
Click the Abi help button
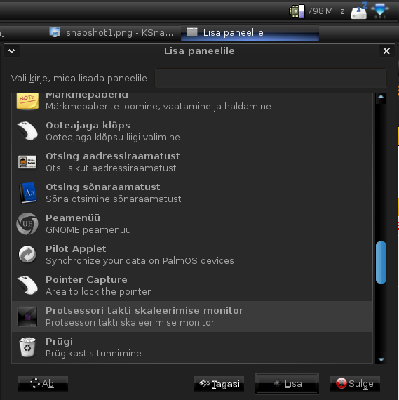coord(43,384)
